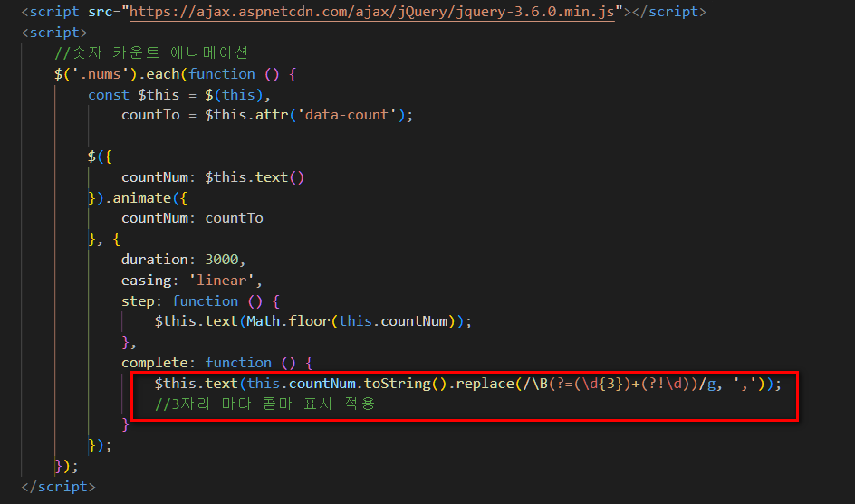The image size is (855, 504).
Task: Click the 'replace' method call
Action: [485, 384]
